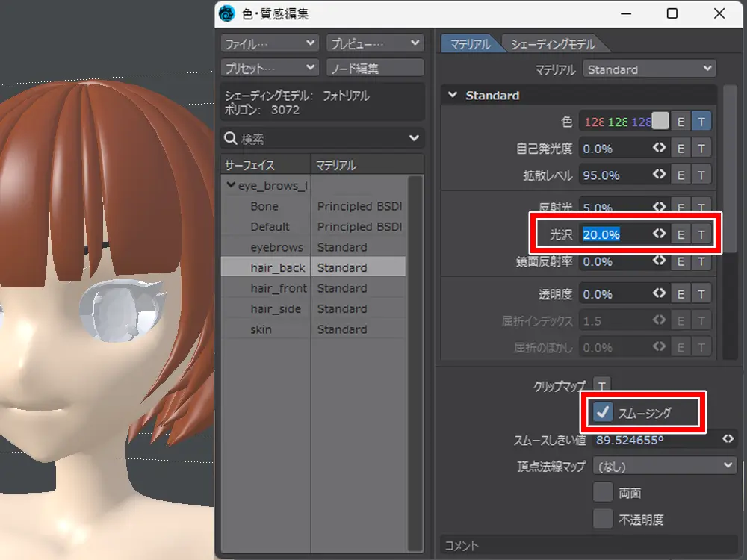Select the hair_front surface in list

(x=279, y=288)
